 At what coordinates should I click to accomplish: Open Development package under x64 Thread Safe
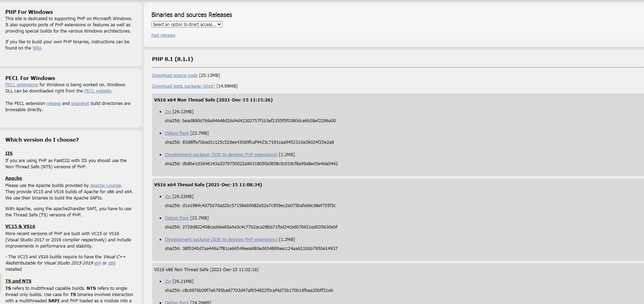pyautogui.click(x=221, y=240)
